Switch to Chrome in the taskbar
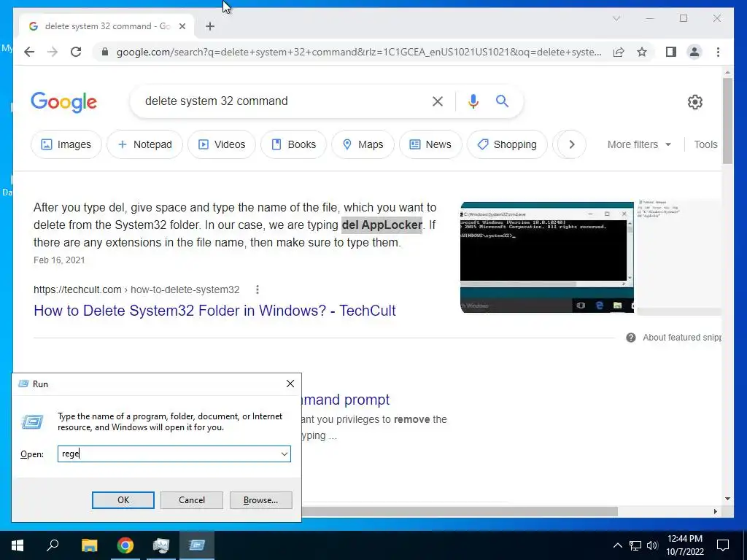Viewport: 747px width, 560px height. click(125, 545)
